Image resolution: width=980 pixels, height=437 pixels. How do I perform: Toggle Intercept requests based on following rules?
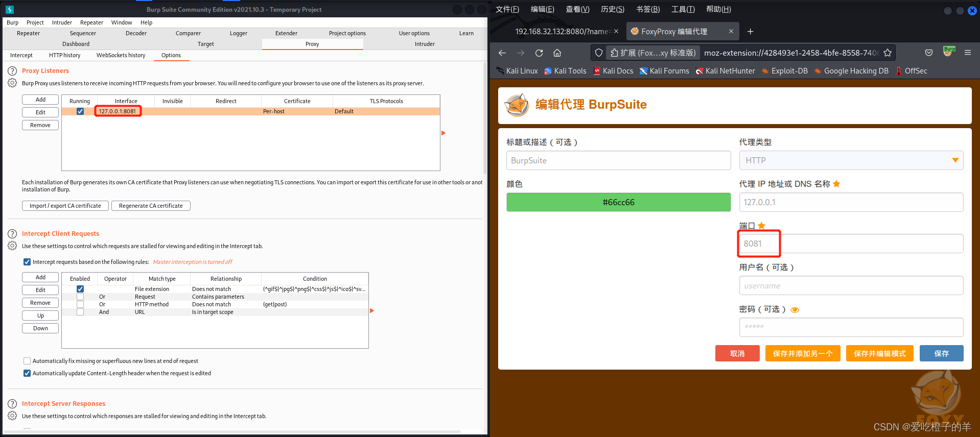[27, 262]
